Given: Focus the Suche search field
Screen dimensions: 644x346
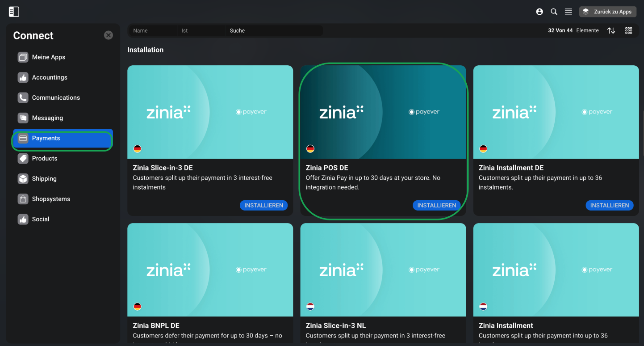Looking at the screenshot, I should coord(274,30).
